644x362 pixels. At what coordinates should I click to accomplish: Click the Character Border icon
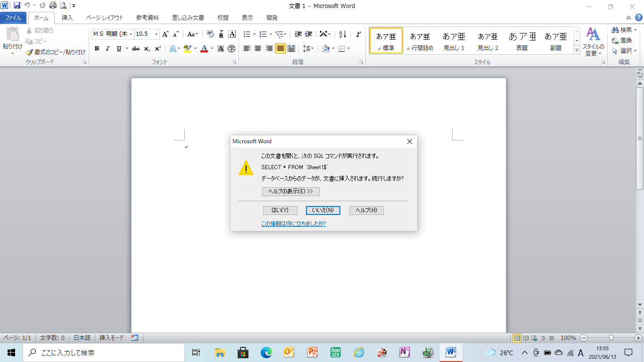[232, 34]
